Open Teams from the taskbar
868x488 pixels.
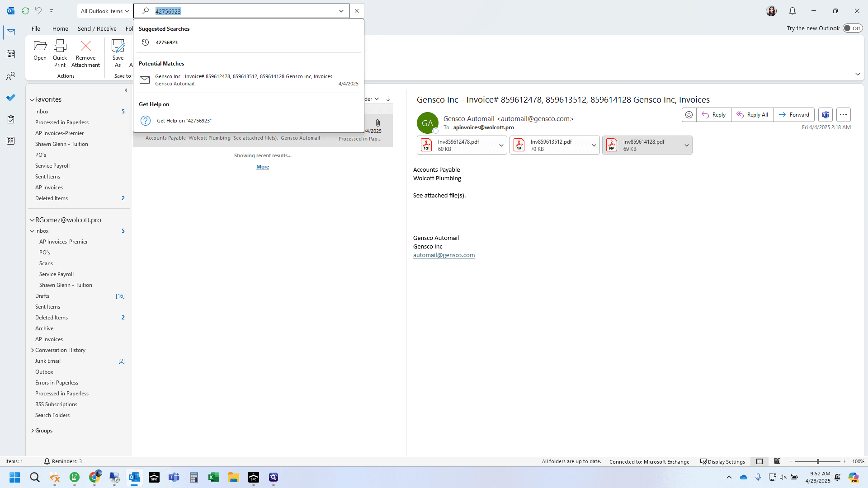pos(174,477)
